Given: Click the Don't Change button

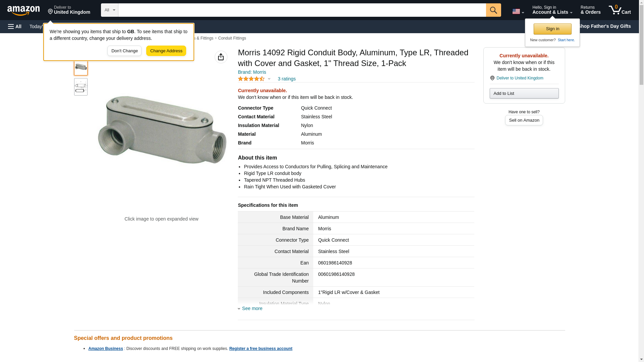Looking at the screenshot, I should 124,51.
